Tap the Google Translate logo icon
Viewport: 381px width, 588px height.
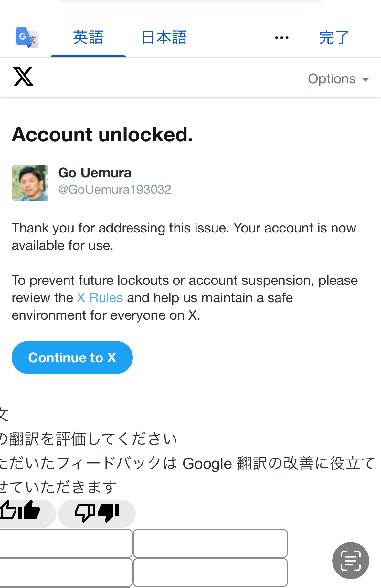(x=27, y=38)
